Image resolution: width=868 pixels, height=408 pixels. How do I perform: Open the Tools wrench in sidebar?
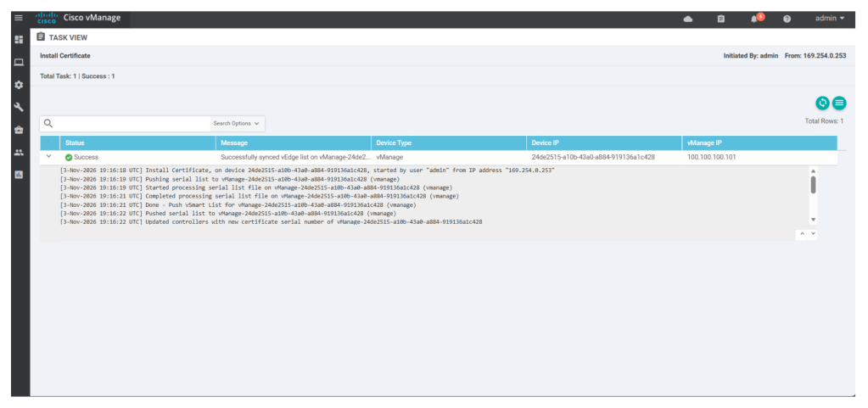point(19,107)
